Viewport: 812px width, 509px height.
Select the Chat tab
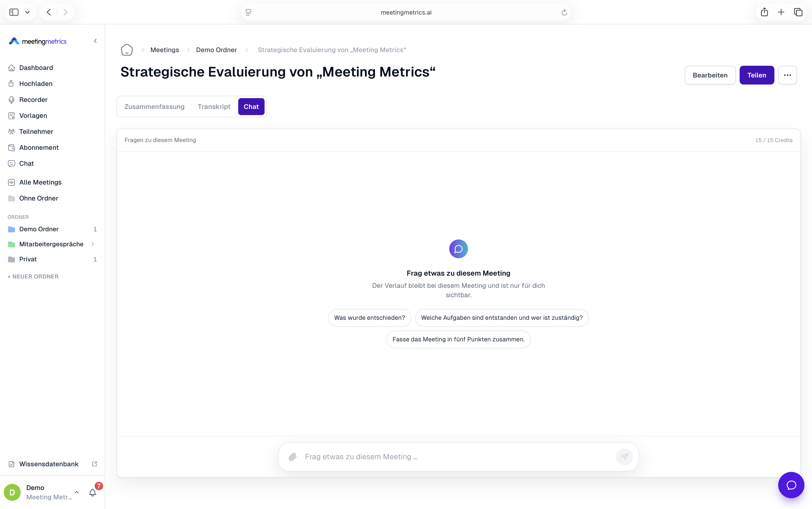pos(251,107)
